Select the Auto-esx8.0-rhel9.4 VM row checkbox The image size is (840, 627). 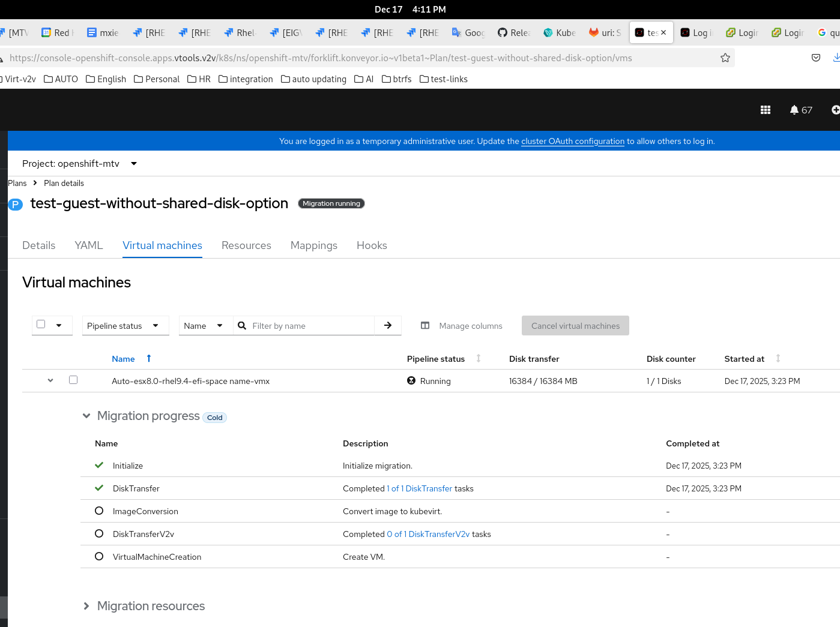click(x=73, y=380)
